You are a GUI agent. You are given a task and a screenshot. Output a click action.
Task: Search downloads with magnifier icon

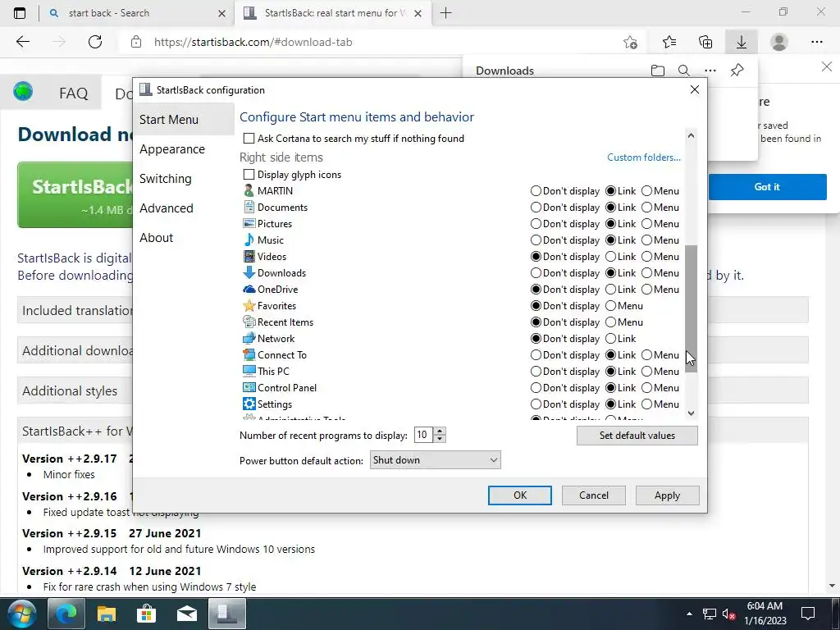[x=683, y=71]
